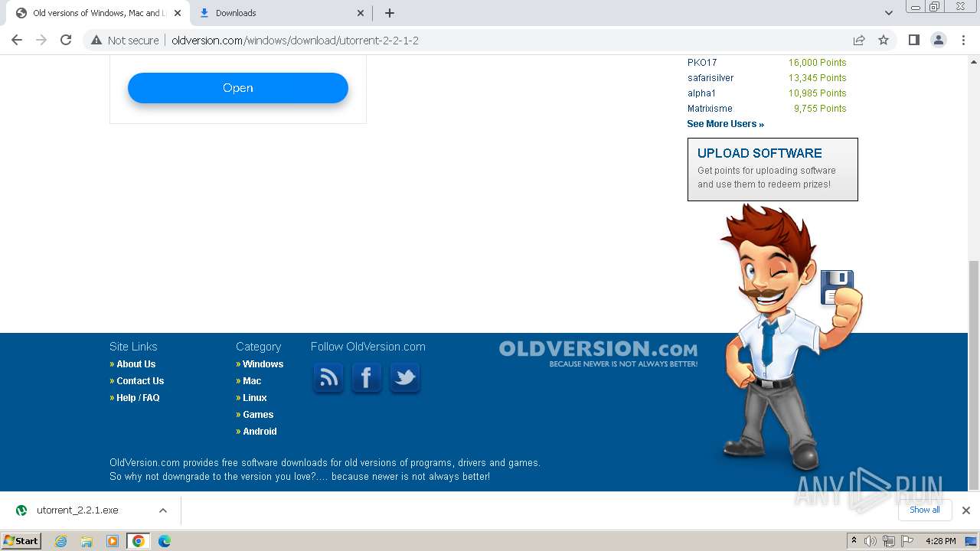Click the 16,000 Points text
The height and width of the screenshot is (551, 980).
point(817,63)
